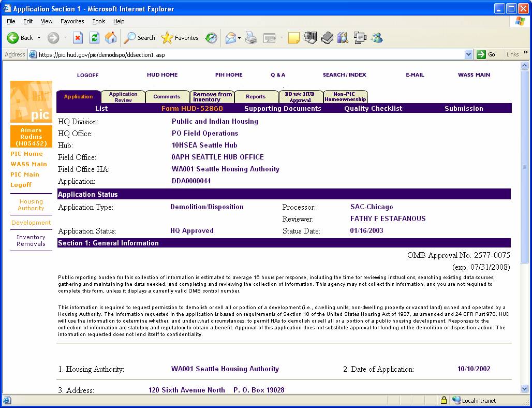Viewport: 532px width, 408px height.
Task: Open the Tools menu
Action: [x=98, y=21]
